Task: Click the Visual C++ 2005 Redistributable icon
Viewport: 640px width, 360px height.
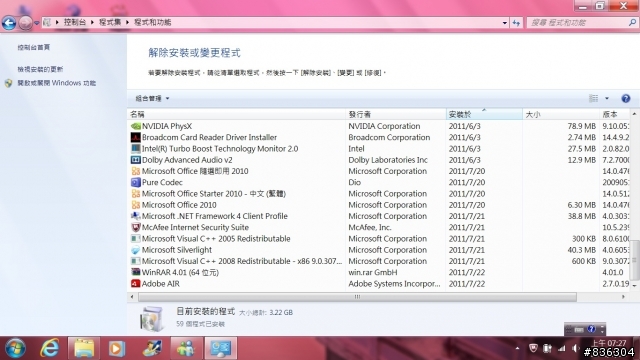Action: coord(136,238)
